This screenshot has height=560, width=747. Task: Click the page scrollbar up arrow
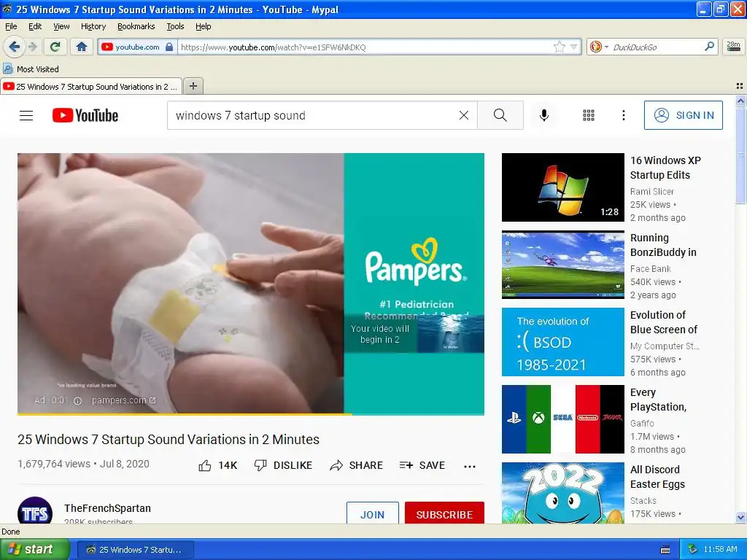tap(740, 101)
